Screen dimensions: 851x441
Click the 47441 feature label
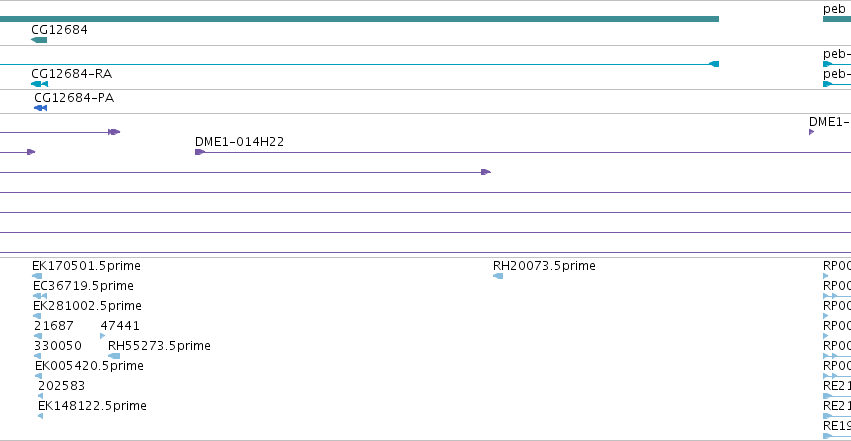pyautogui.click(x=120, y=326)
